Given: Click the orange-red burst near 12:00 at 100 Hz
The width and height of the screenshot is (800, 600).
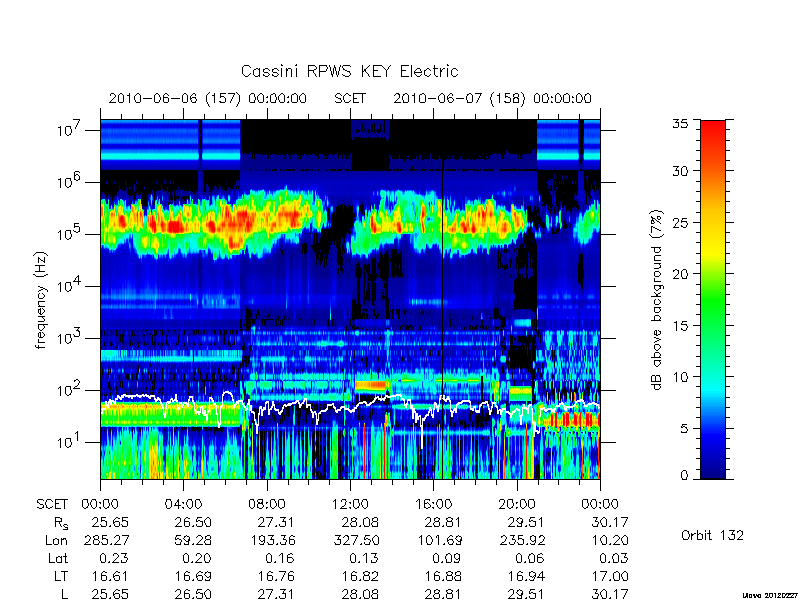Looking at the screenshot, I should (370, 386).
